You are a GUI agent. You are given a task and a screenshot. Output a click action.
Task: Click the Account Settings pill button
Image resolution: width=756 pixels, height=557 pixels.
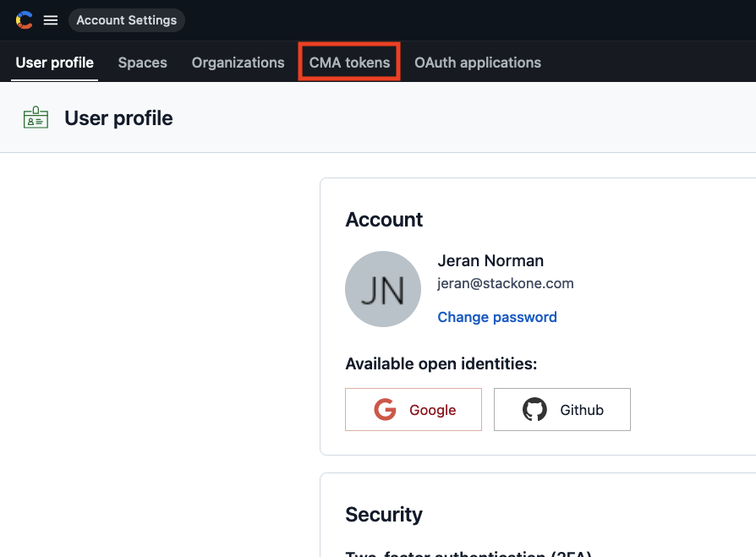[x=127, y=20]
